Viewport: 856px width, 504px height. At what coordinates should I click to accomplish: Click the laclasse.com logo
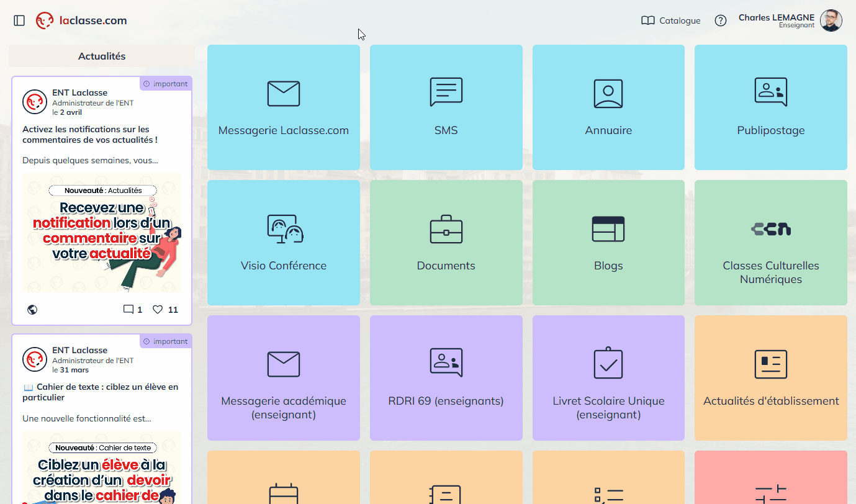coord(81,20)
